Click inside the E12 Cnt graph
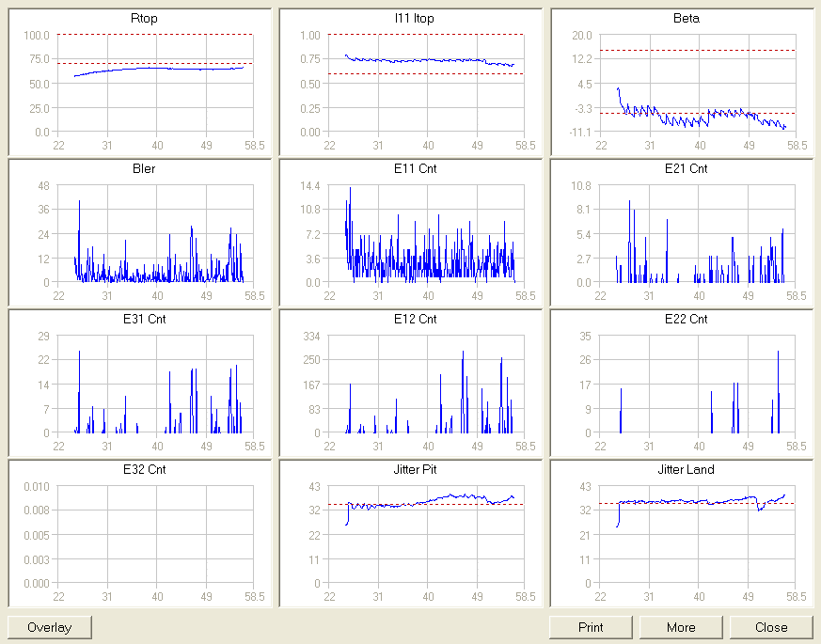The width and height of the screenshot is (821, 644). tap(426, 385)
